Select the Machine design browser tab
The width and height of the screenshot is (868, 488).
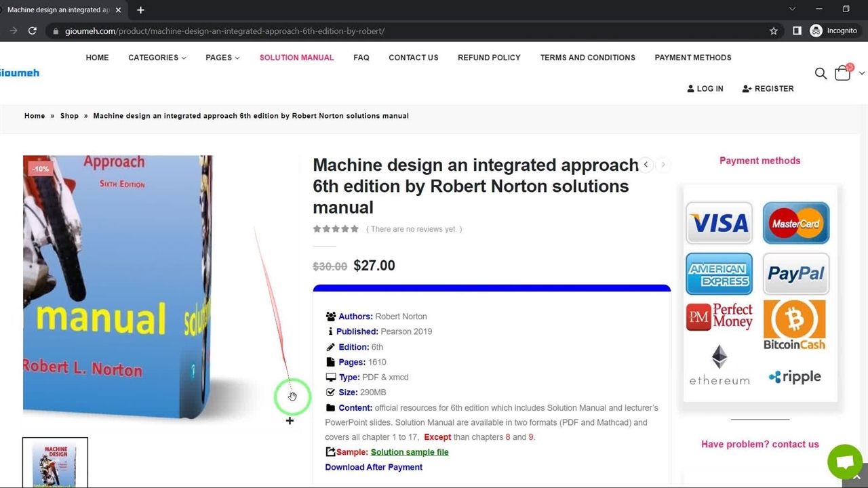(x=61, y=9)
